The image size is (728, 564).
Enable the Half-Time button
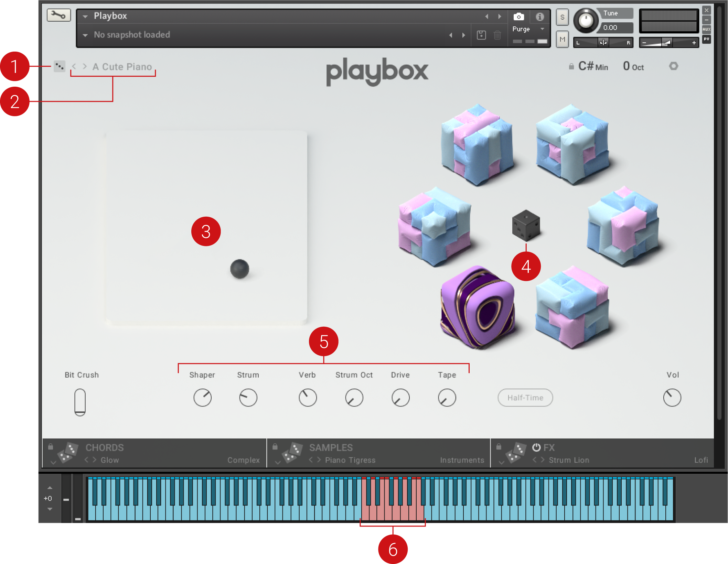tap(525, 398)
